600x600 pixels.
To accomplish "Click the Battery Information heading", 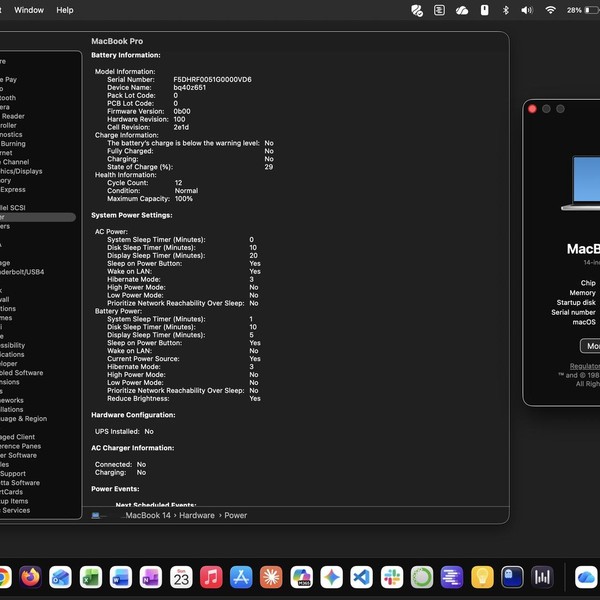I will pyautogui.click(x=126, y=55).
